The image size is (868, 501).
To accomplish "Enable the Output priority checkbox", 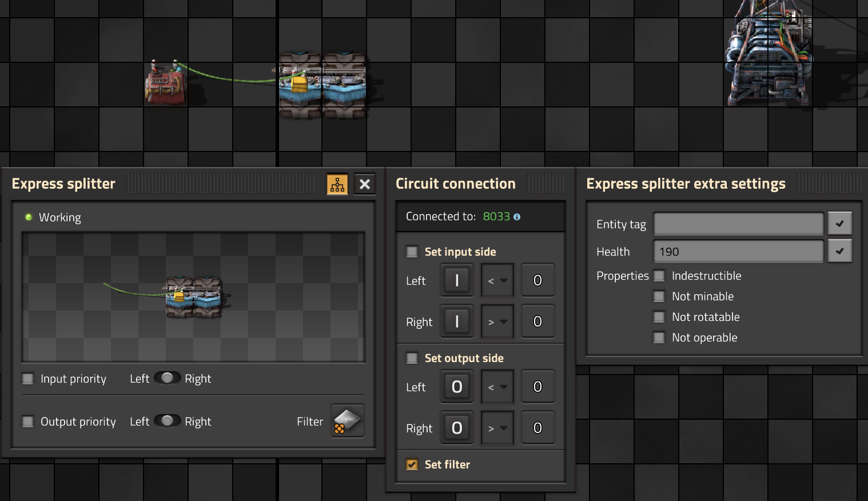I will pyautogui.click(x=27, y=422).
